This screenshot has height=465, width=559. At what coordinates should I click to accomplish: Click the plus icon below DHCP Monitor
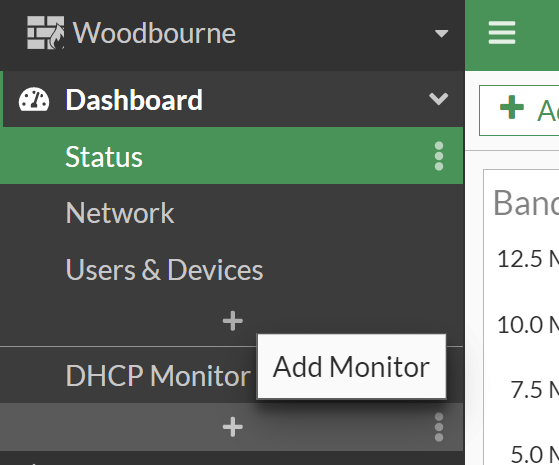tap(232, 427)
